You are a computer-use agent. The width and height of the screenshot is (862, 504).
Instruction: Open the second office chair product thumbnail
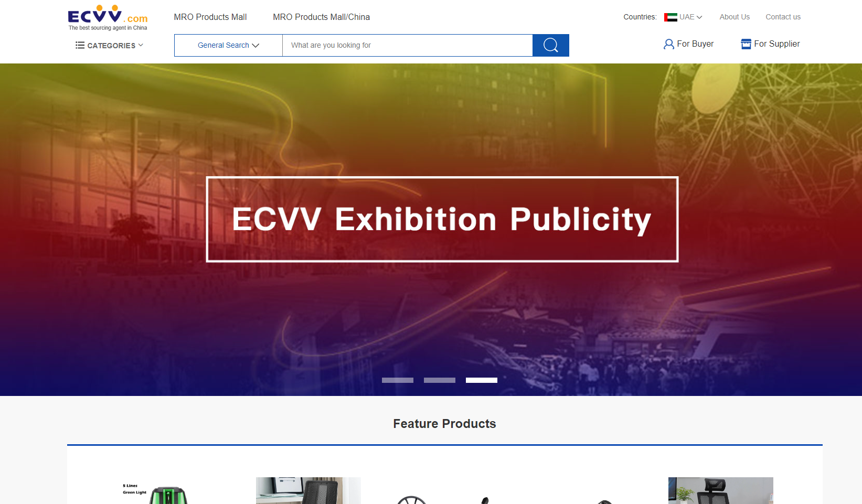coord(308,491)
